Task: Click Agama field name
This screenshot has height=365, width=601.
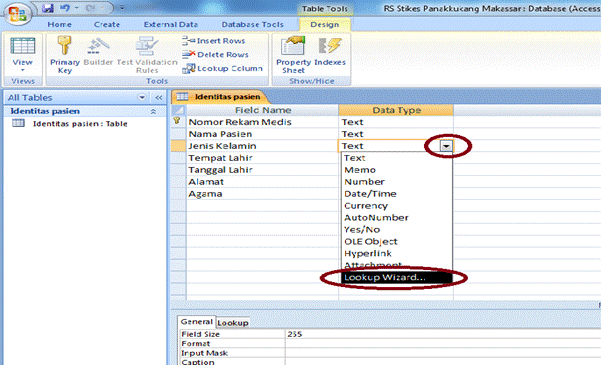Action: point(262,194)
